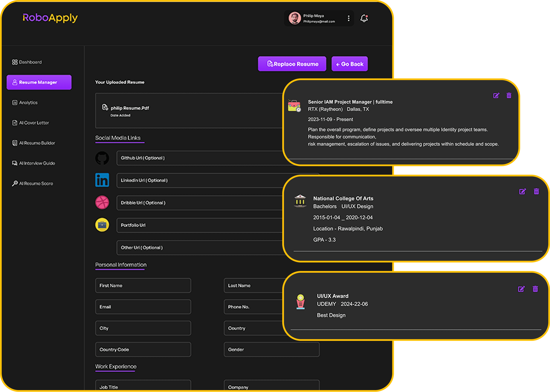Click into the Country Code field
Screen dimensions: 550x392
pyautogui.click(x=143, y=349)
